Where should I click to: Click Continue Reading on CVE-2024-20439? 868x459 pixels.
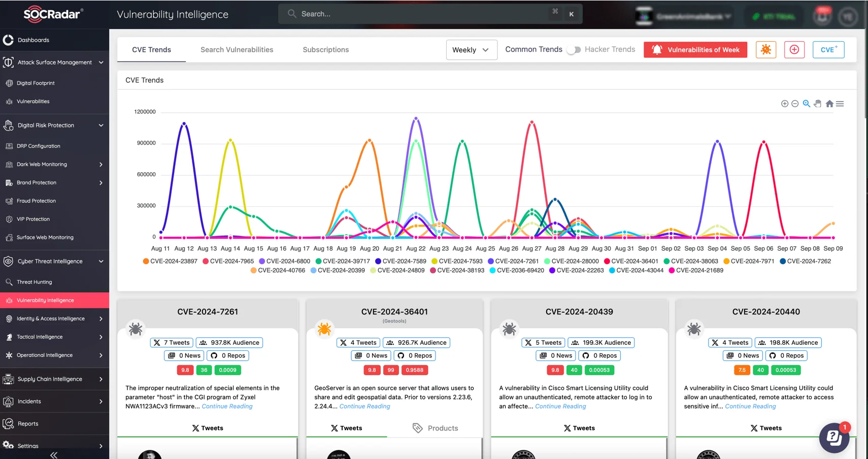pyautogui.click(x=560, y=406)
